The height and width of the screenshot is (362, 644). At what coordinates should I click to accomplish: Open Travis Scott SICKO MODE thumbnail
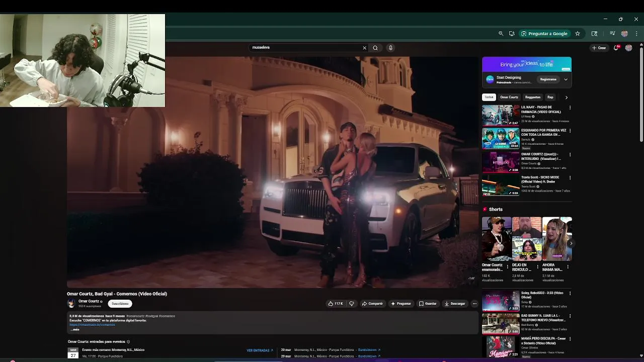tap(501, 186)
